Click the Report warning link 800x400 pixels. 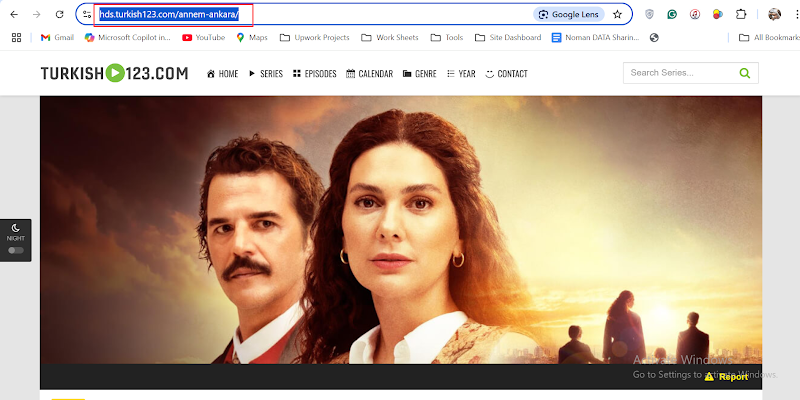(x=727, y=377)
